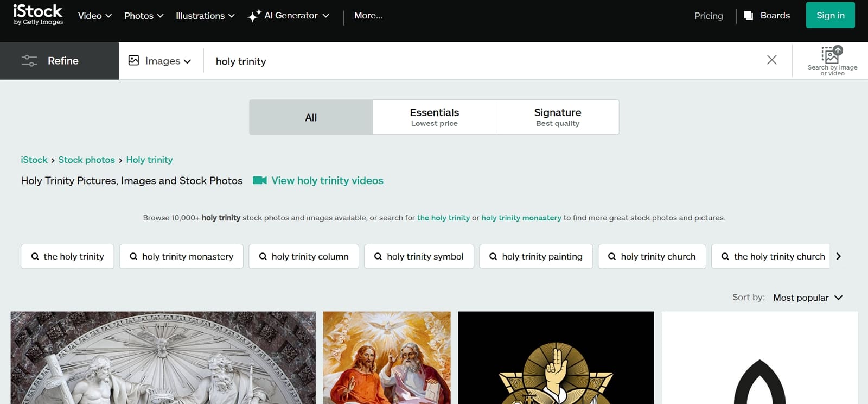Image resolution: width=868 pixels, height=404 pixels.
Task: Search suggestion 'the holy trinity' chip
Action: tap(67, 256)
